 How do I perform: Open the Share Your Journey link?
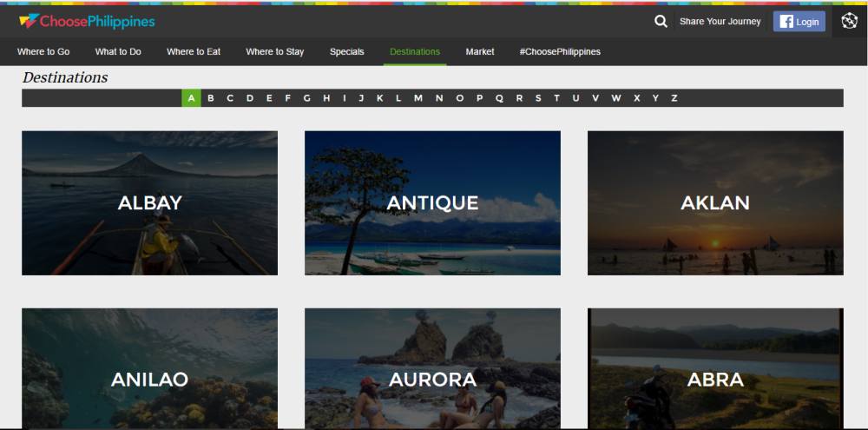point(720,22)
